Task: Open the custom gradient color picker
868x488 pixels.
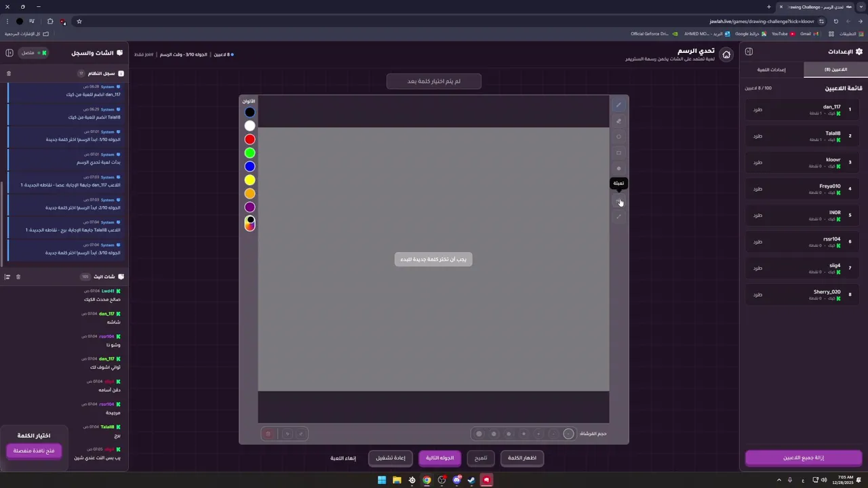Action: 250,223
